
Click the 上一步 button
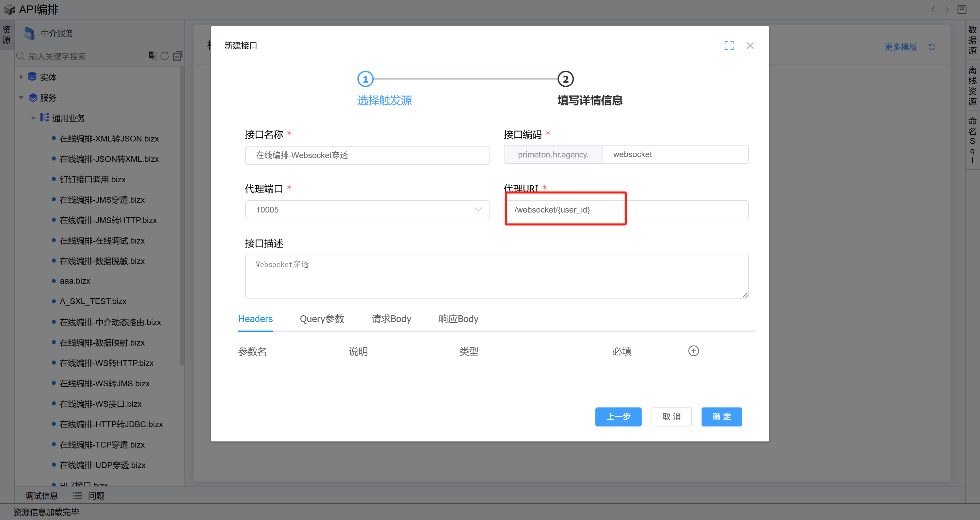[618, 417]
